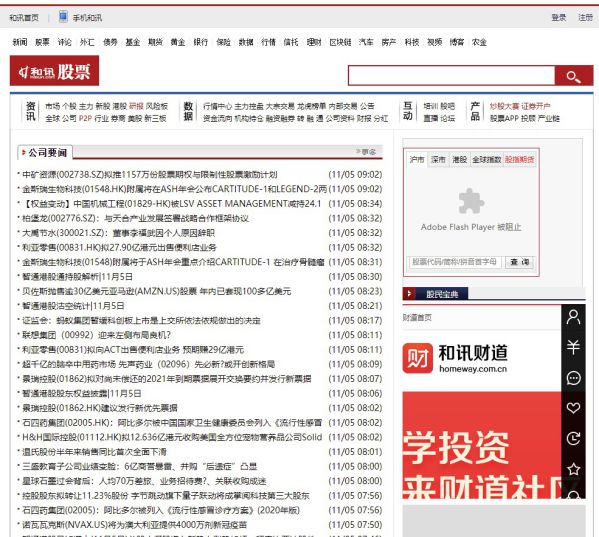This screenshot has height=537, width=599.
Task: Open the 和讯首页 link
Action: [x=24, y=18]
